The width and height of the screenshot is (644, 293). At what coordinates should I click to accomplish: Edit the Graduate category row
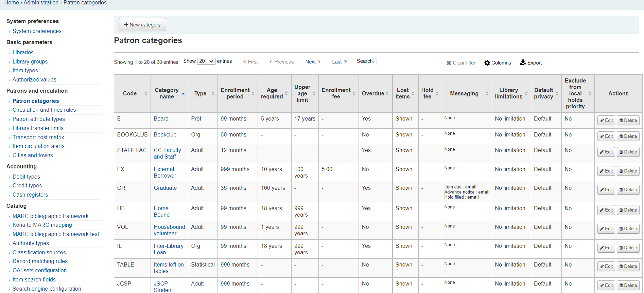click(x=606, y=190)
